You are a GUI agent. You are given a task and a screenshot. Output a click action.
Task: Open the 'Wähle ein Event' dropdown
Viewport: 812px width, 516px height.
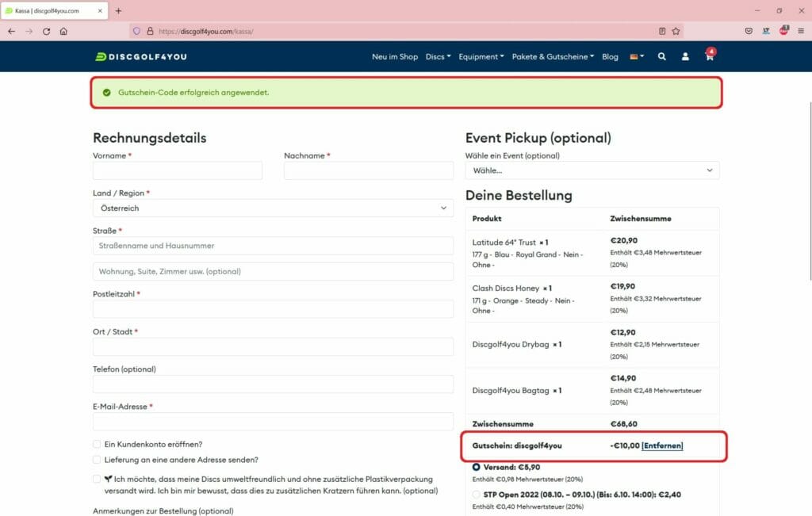coord(592,170)
